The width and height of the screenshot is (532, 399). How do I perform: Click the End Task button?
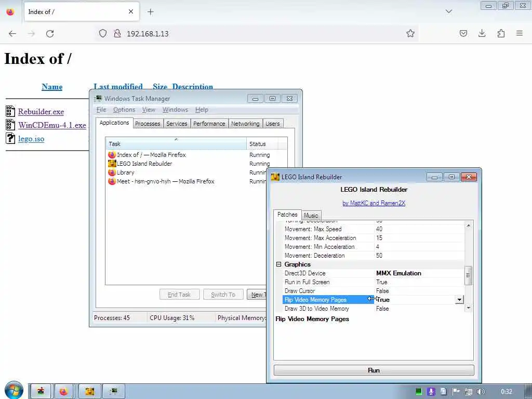click(x=179, y=295)
